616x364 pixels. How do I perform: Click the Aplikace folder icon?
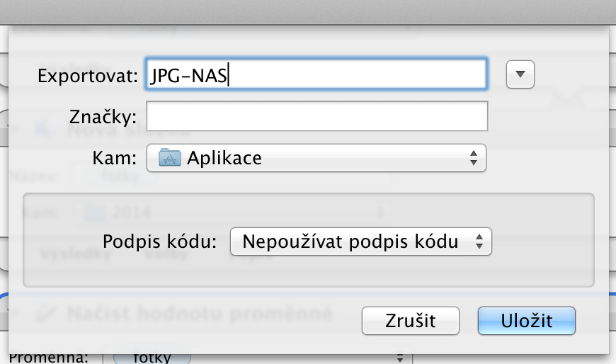click(x=169, y=157)
